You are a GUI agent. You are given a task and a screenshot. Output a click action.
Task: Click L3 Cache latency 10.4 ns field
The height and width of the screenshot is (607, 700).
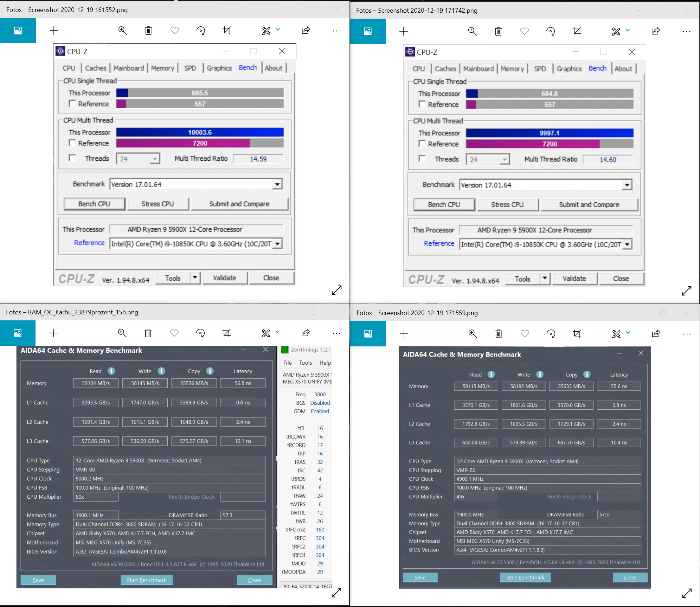619,442
